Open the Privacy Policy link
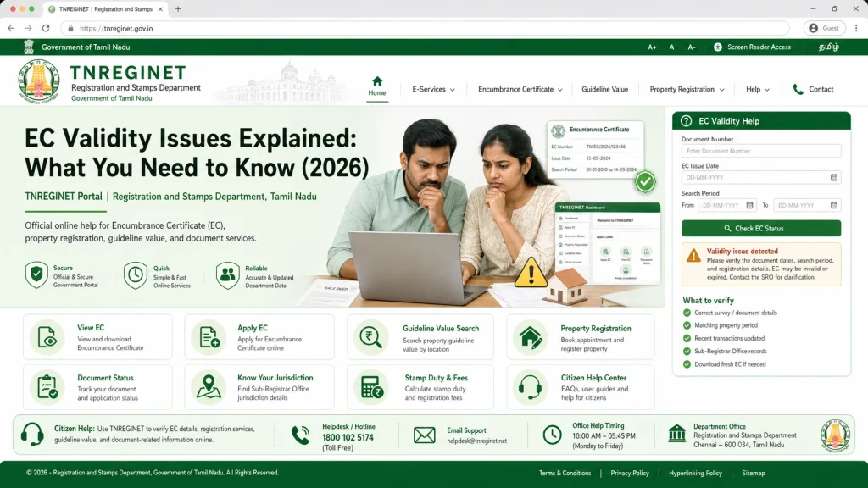This screenshot has height=488, width=868. (630, 473)
